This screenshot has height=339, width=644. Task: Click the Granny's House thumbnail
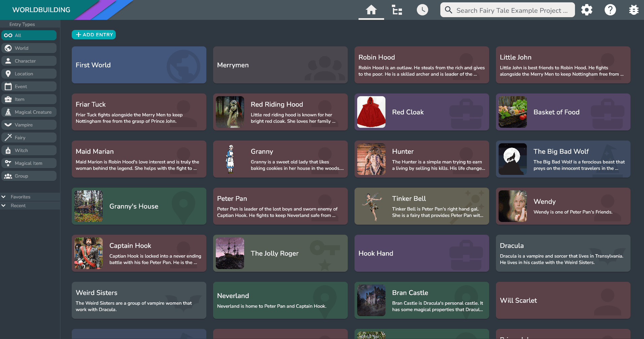[89, 206]
